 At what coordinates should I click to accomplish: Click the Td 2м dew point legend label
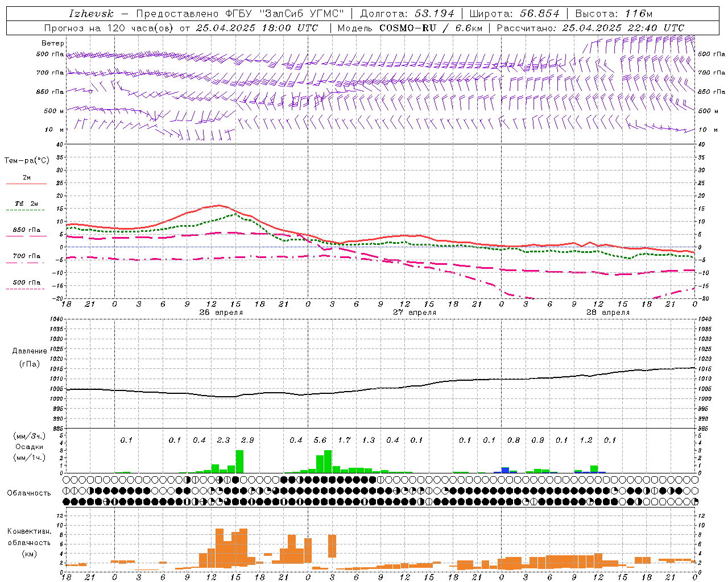(27, 203)
